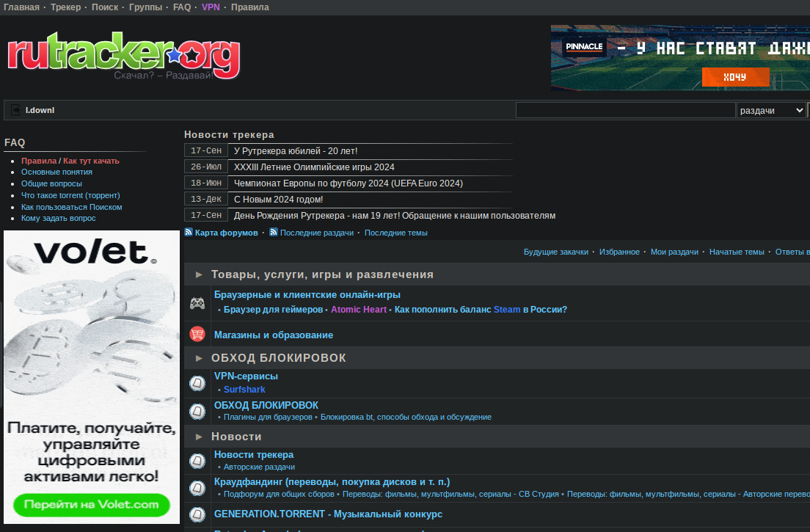Click forum icon next to Краудфандинг
The height and width of the screenshot is (532, 810).
click(197, 488)
